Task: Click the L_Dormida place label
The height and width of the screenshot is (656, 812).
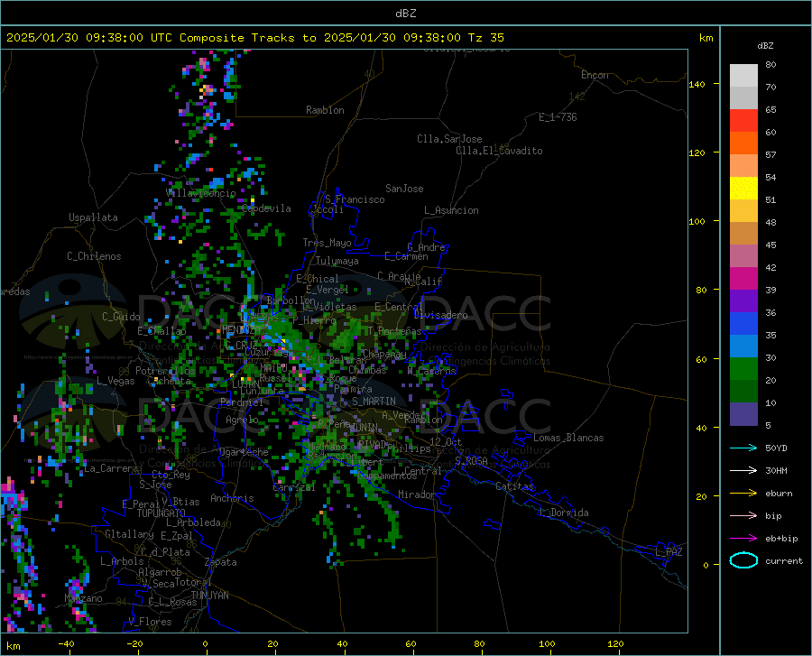Action: tap(563, 513)
